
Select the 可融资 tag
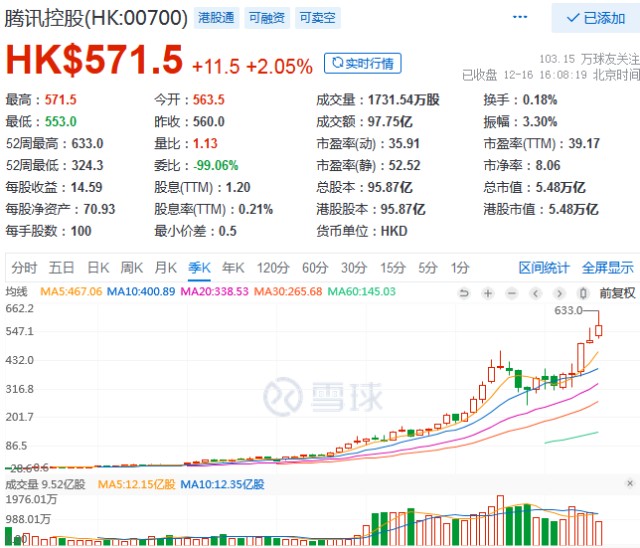(x=267, y=18)
